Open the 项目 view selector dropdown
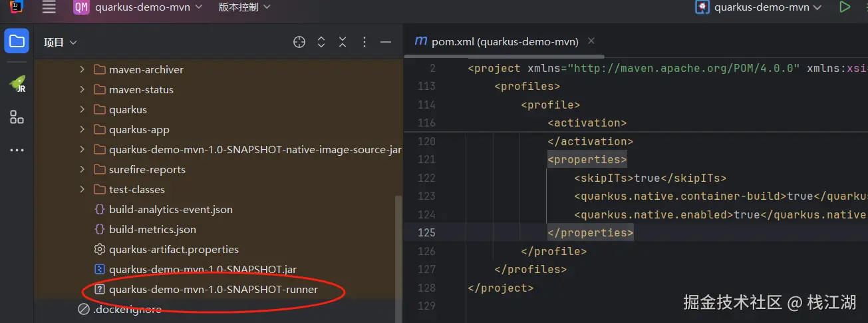 (x=61, y=42)
